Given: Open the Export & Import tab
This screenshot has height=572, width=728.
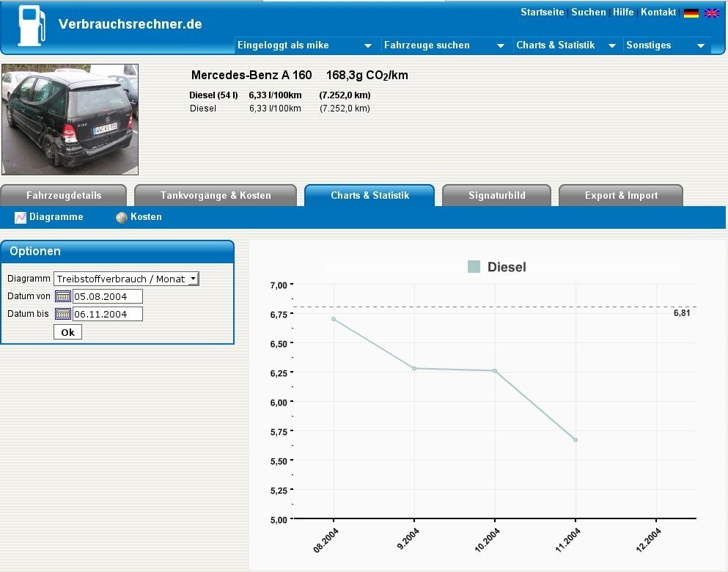Looking at the screenshot, I should pyautogui.click(x=621, y=196).
